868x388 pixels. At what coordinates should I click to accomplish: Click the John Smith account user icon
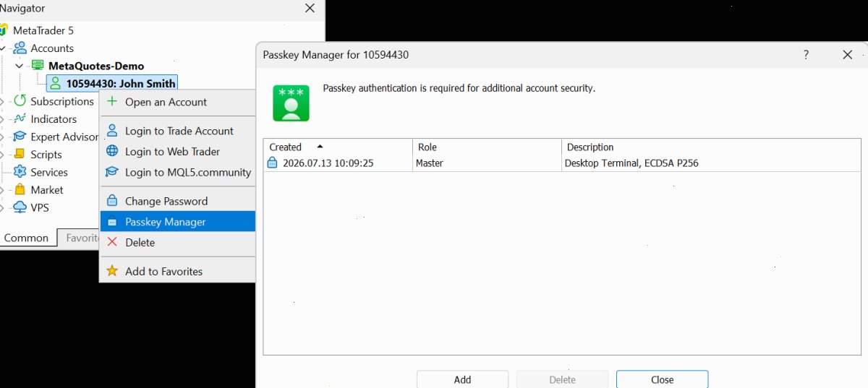click(x=55, y=84)
